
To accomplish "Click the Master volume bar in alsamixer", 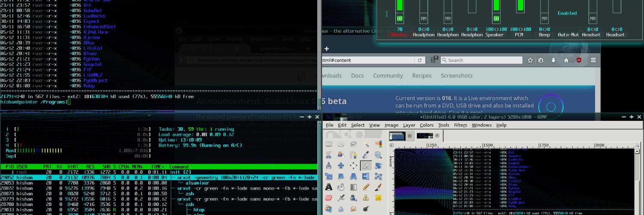I will (x=400, y=5).
